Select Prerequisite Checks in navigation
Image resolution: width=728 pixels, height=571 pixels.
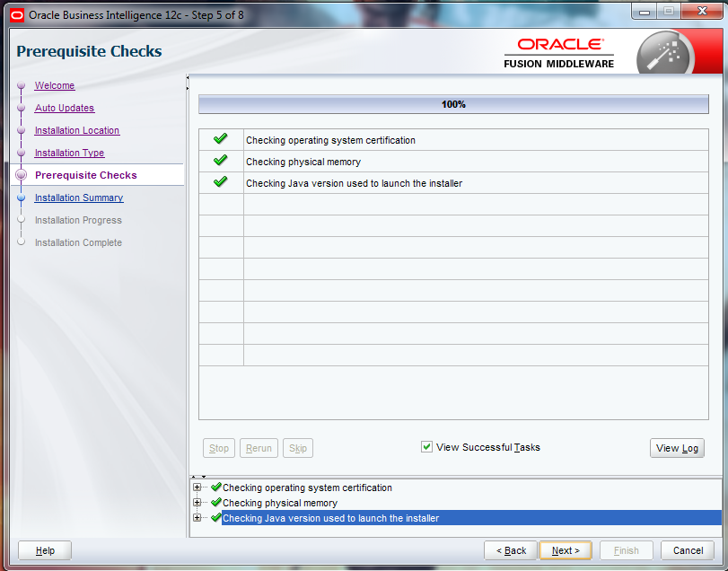coord(86,175)
